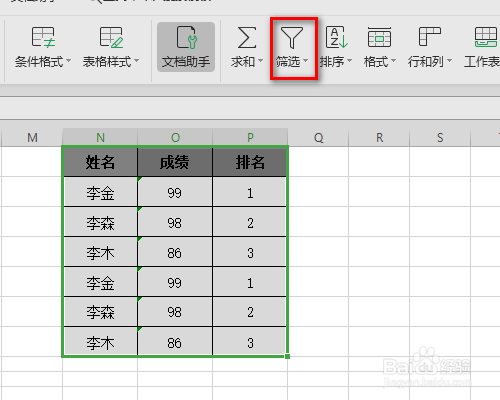Select first 李金 name cell
Image resolution: width=500 pixels, height=400 pixels.
click(x=100, y=193)
